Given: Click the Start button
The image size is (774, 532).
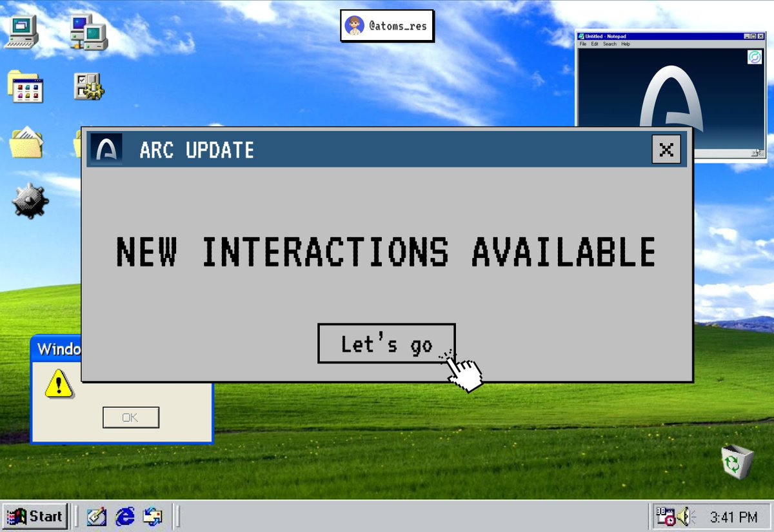Looking at the screenshot, I should point(35,516).
